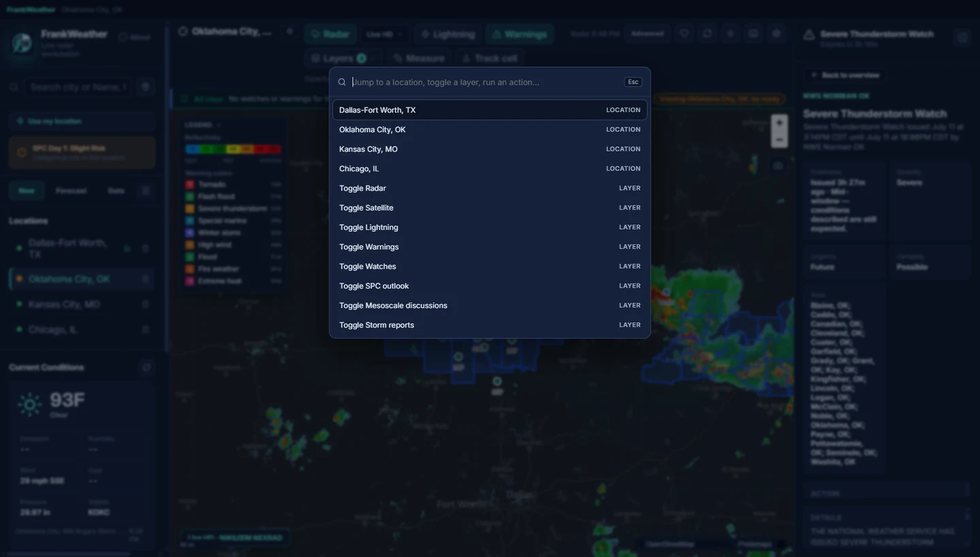Switch to the Forecast tab

(x=71, y=190)
